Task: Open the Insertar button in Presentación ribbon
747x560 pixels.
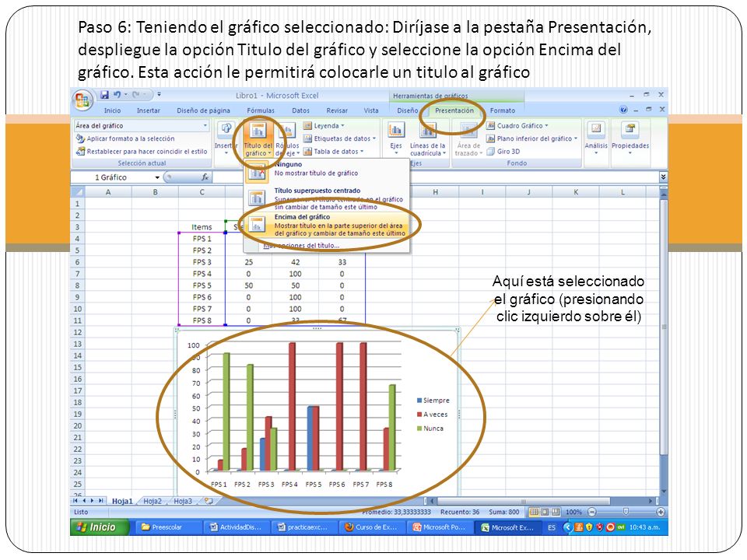Action: [226, 138]
